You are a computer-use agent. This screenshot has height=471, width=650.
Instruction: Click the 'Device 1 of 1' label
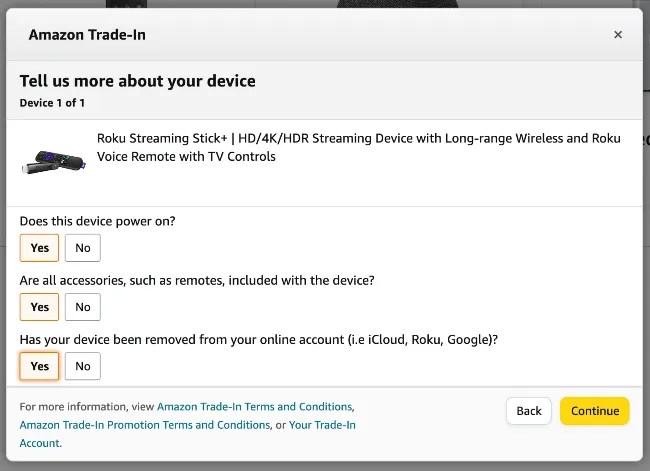[52, 103]
